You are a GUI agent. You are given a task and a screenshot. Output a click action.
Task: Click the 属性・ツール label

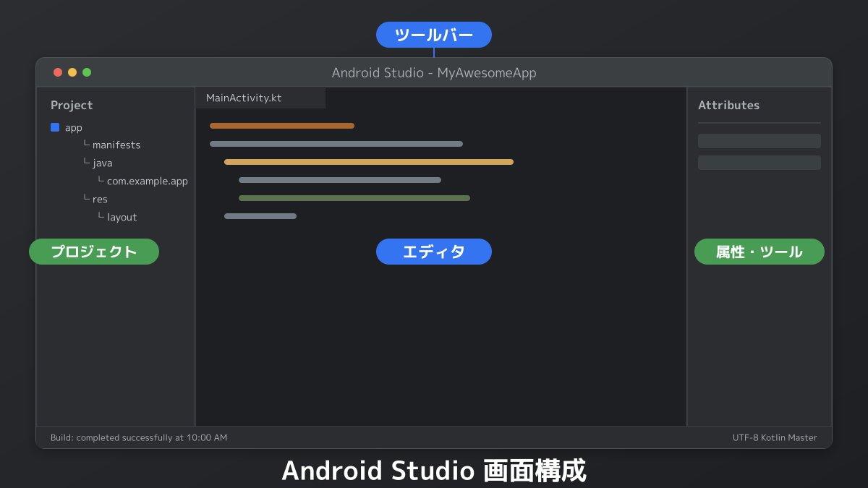point(759,252)
